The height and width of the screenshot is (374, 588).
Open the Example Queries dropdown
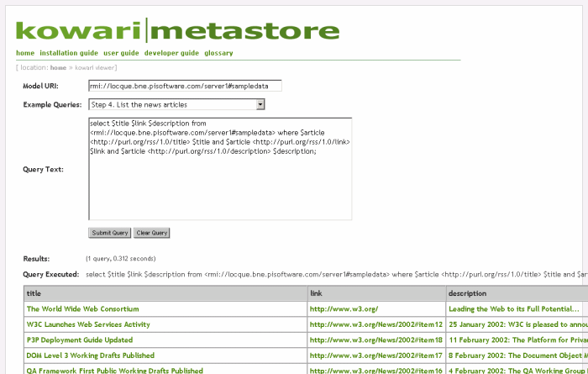tap(176, 104)
